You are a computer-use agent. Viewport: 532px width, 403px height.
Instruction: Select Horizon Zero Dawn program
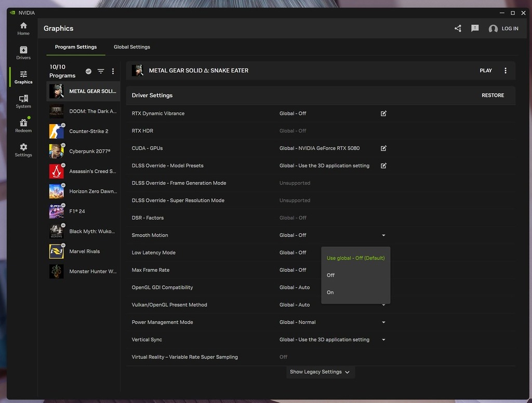[83, 191]
